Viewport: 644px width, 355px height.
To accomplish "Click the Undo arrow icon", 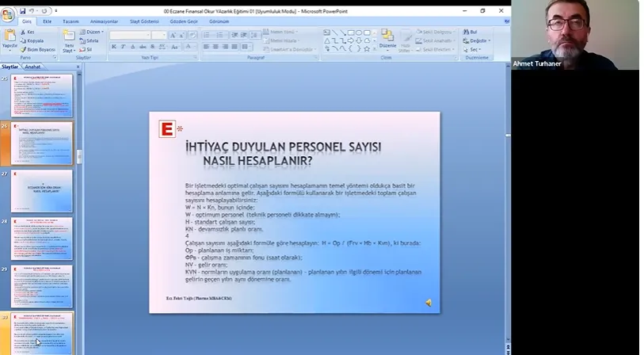I will pyautogui.click(x=32, y=11).
